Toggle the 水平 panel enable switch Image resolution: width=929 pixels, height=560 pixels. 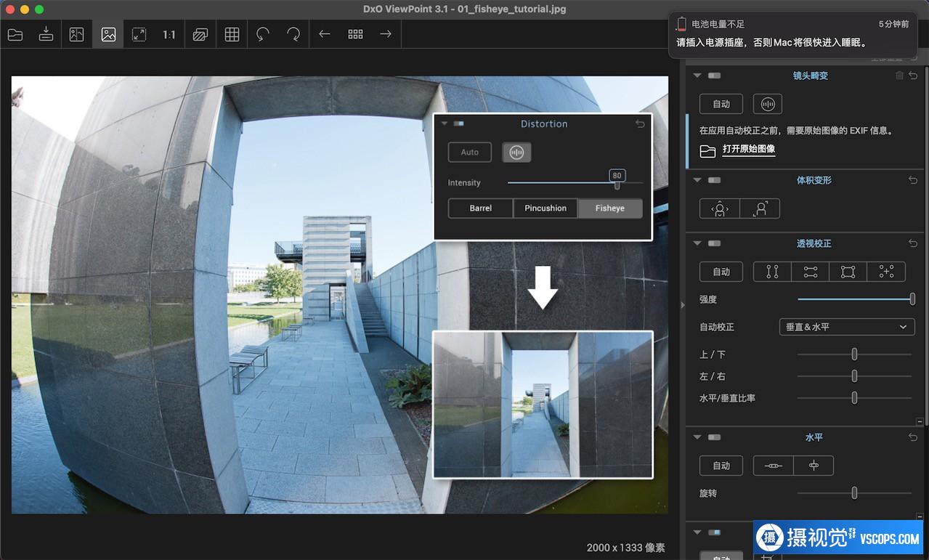pos(715,437)
